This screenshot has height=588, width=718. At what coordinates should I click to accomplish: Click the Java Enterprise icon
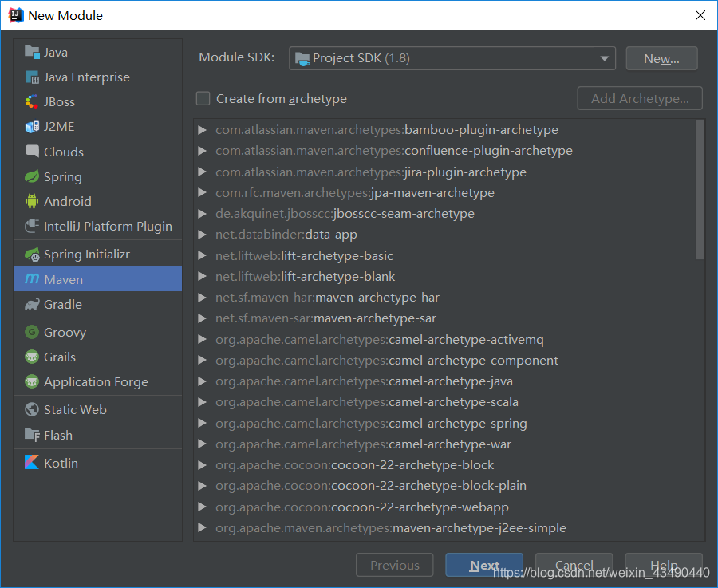[32, 77]
